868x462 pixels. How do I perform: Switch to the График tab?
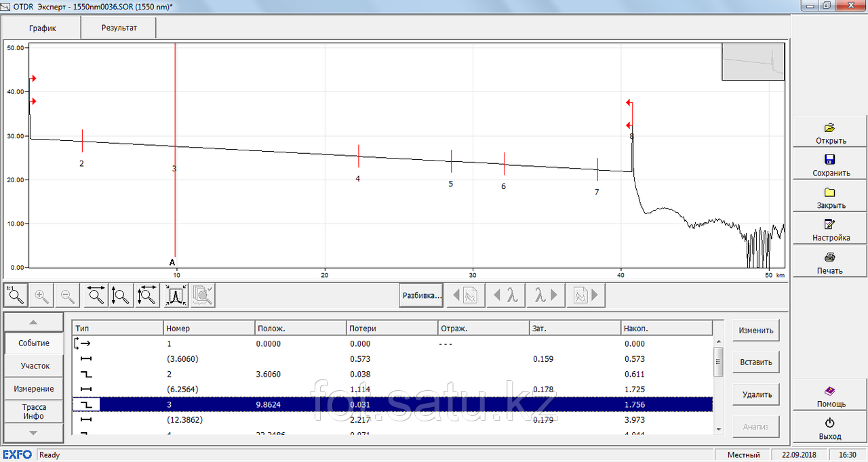pyautogui.click(x=42, y=28)
